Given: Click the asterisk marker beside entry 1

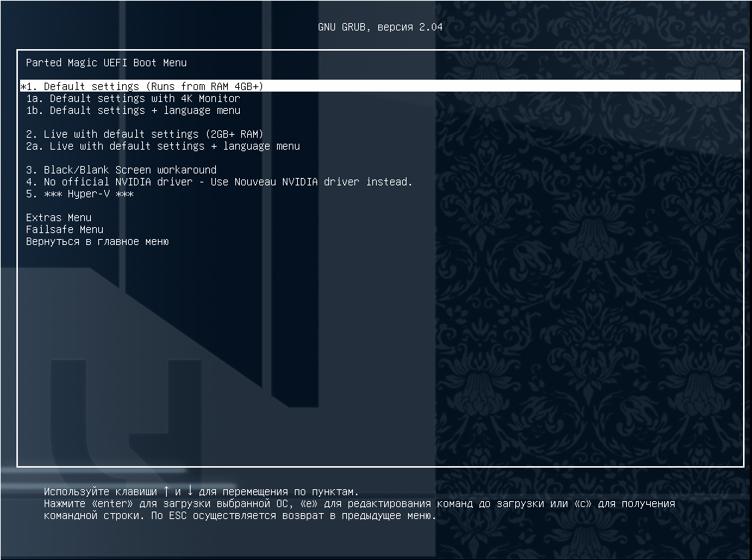Looking at the screenshot, I should pos(23,86).
